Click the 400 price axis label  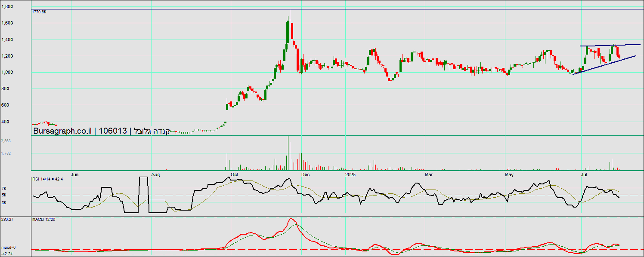[5, 122]
